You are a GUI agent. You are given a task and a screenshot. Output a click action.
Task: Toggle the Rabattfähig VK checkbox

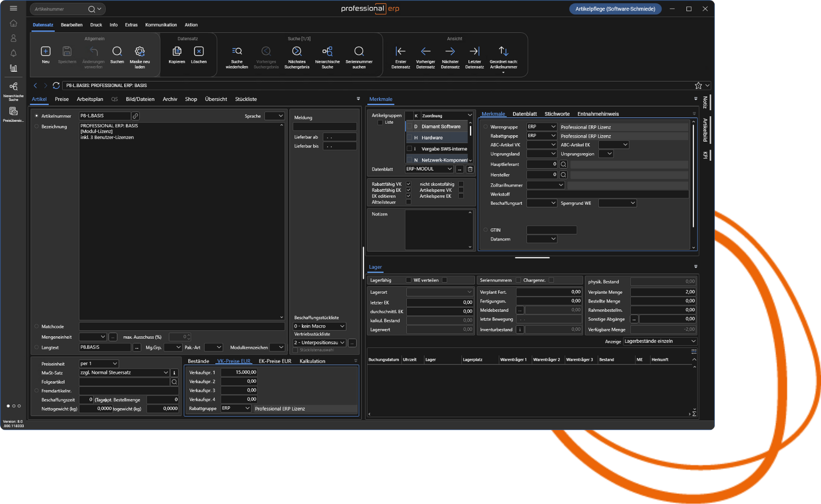point(409,184)
